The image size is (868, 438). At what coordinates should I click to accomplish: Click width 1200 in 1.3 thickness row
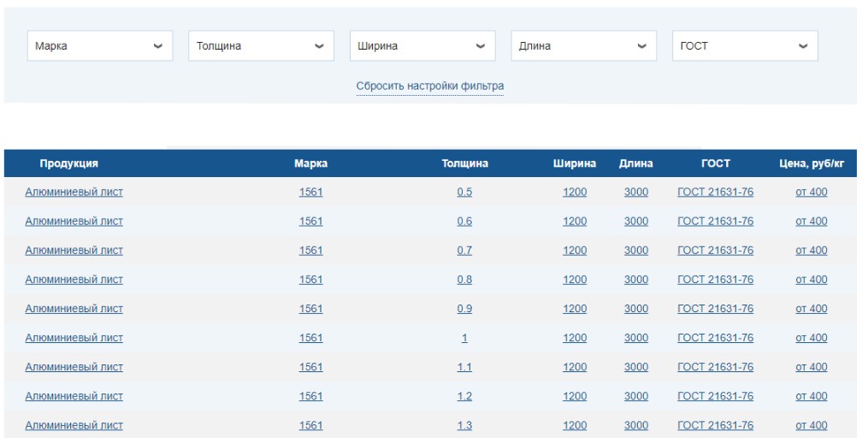(x=575, y=425)
